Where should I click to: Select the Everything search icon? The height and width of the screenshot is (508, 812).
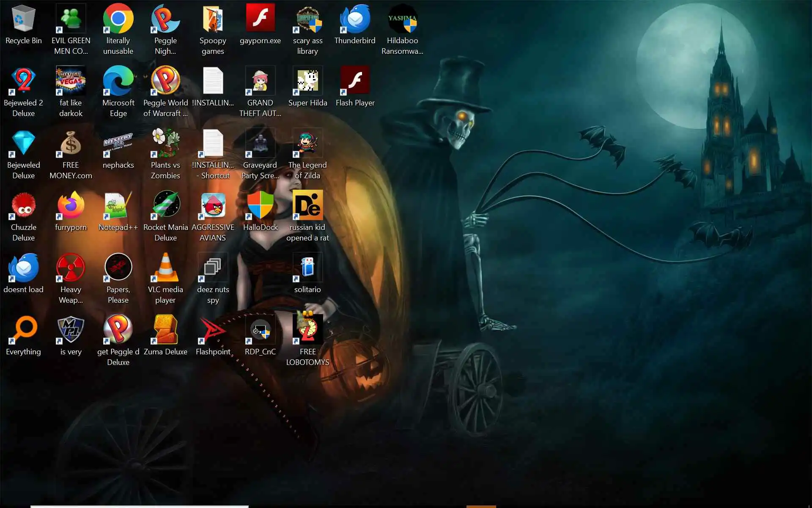pos(23,330)
